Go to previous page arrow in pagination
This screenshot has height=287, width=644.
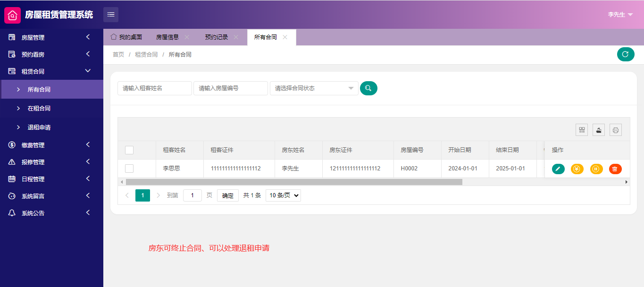127,195
